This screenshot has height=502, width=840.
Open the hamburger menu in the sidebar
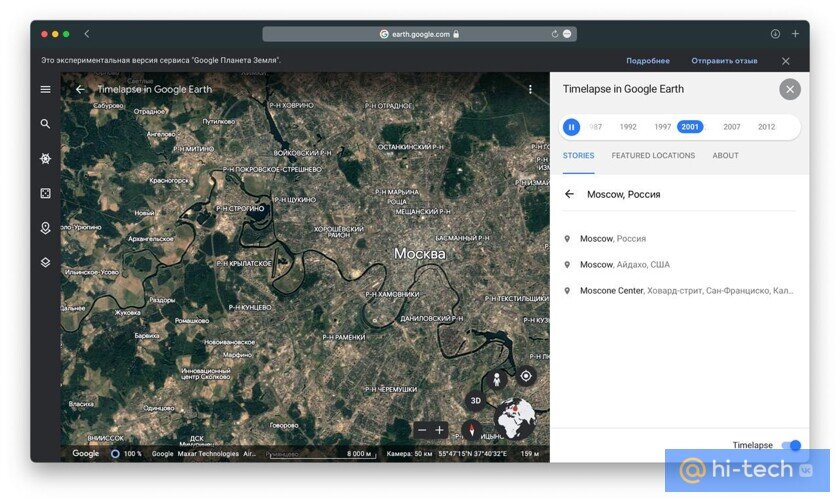pyautogui.click(x=46, y=89)
